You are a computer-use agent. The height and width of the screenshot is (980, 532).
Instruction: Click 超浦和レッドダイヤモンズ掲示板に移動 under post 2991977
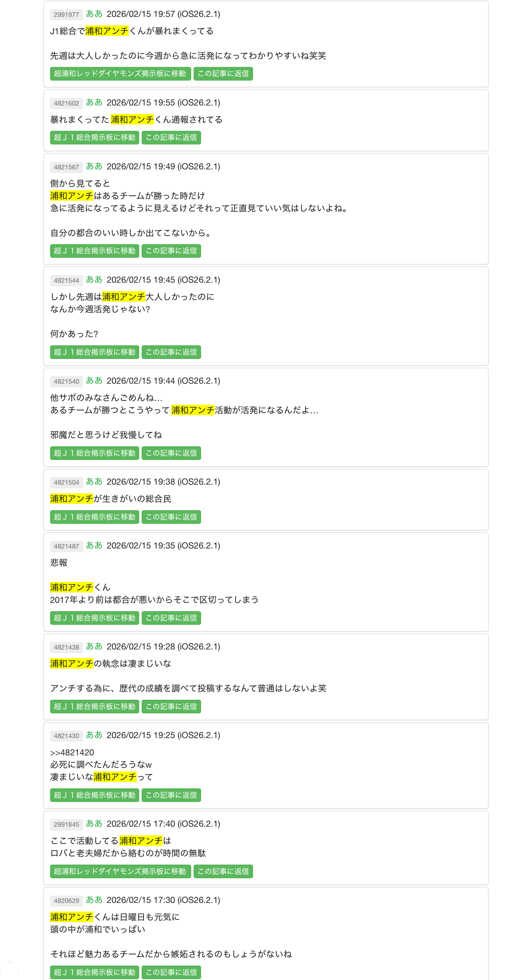[120, 74]
